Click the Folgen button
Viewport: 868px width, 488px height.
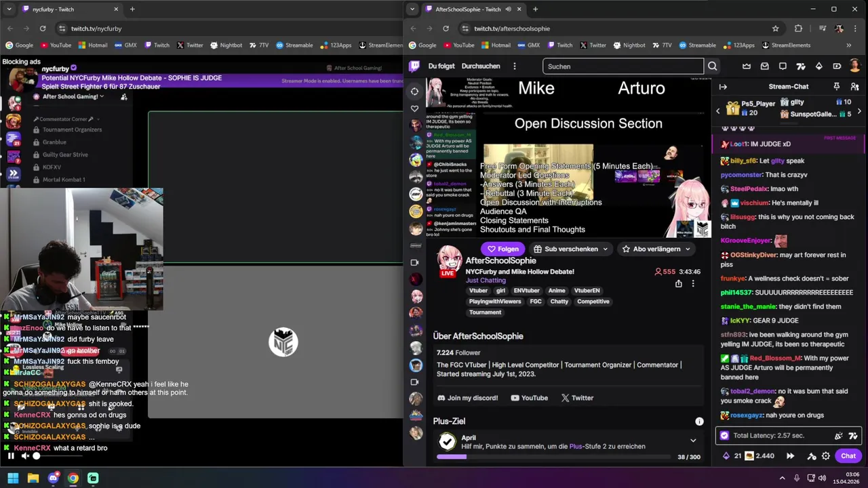pyautogui.click(x=502, y=249)
